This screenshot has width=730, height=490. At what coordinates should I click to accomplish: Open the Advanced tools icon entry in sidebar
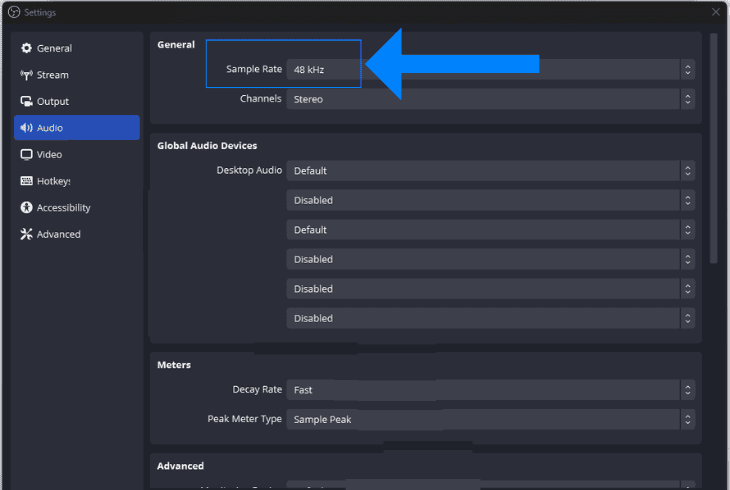tap(77, 234)
